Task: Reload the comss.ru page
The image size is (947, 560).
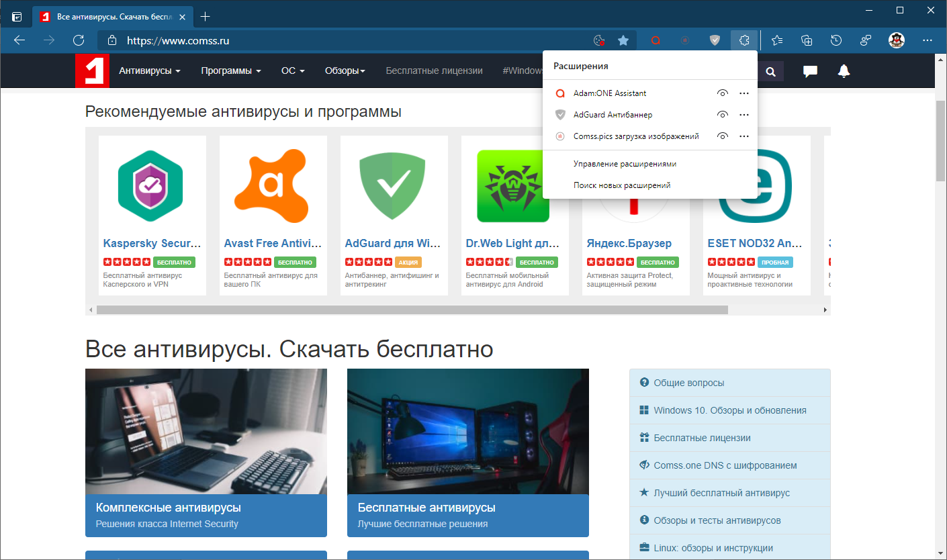Action: coord(79,40)
